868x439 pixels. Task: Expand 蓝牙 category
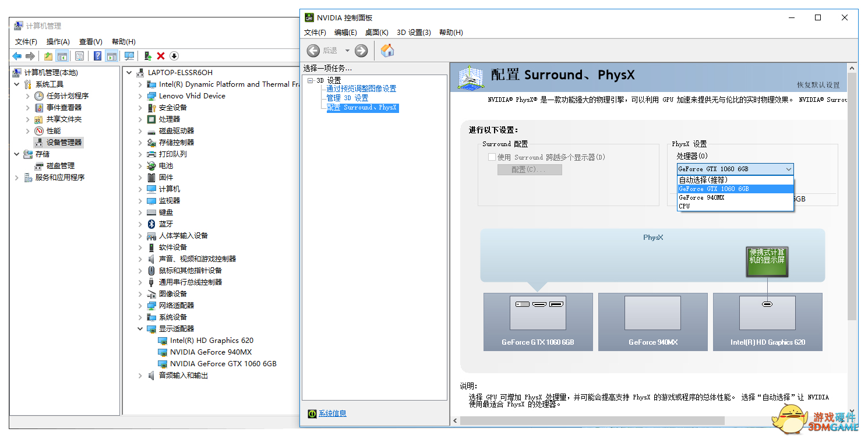click(x=140, y=224)
